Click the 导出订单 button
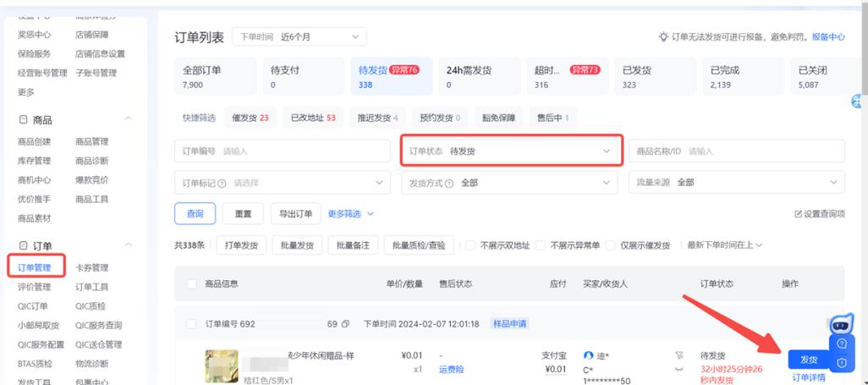 click(295, 214)
